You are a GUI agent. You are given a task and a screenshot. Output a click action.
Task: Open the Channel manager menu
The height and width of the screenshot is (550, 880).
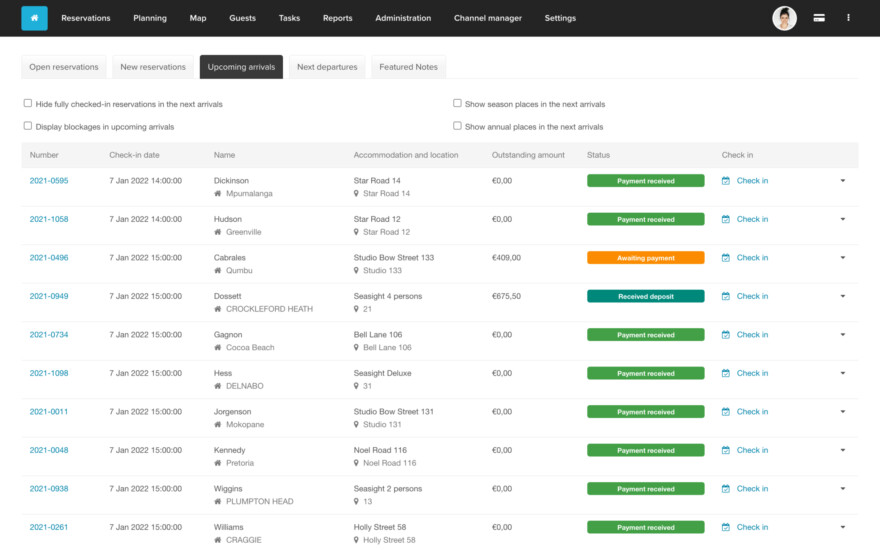pos(488,18)
